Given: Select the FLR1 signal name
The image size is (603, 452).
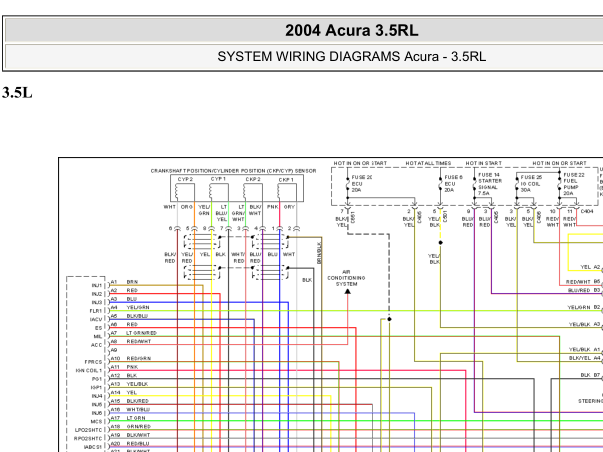Looking at the screenshot, I should tap(95, 311).
